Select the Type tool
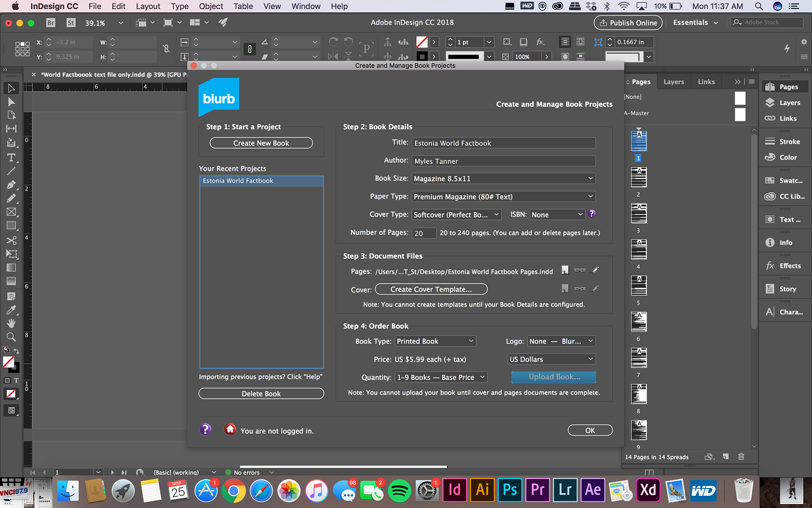 [11, 157]
